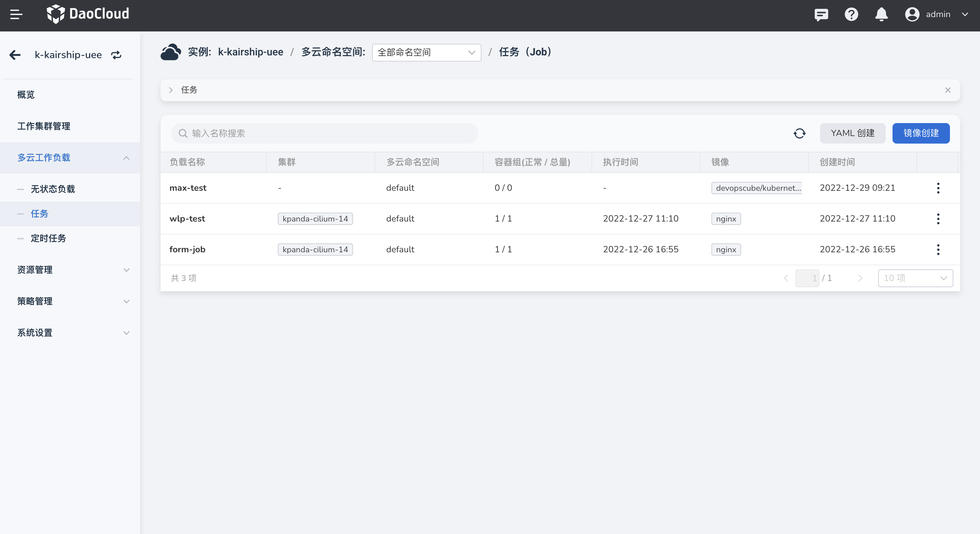This screenshot has height=534, width=980.
Task: Open the 全部命名空间 namespace dropdown
Action: click(x=426, y=53)
